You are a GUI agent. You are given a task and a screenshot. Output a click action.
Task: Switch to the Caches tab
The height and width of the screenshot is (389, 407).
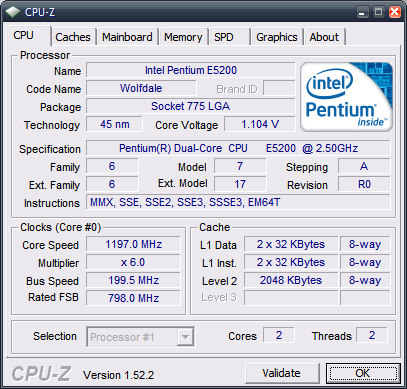pos(73,37)
